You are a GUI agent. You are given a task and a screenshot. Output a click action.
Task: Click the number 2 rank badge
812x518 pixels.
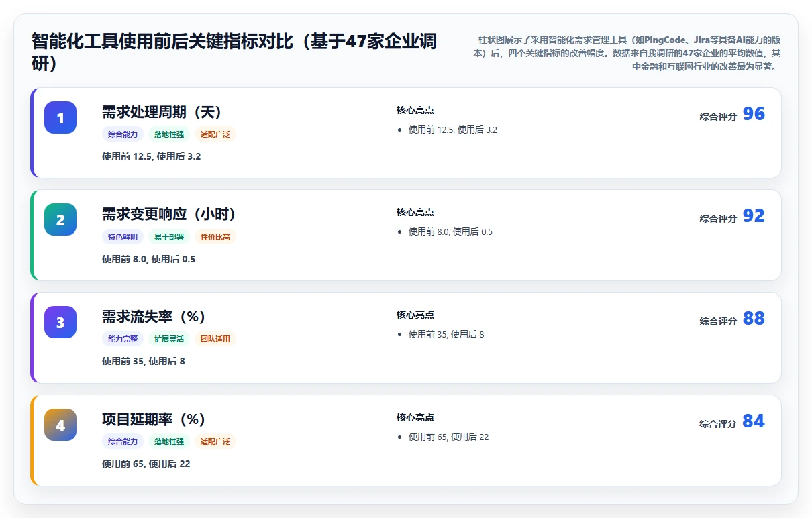point(60,219)
